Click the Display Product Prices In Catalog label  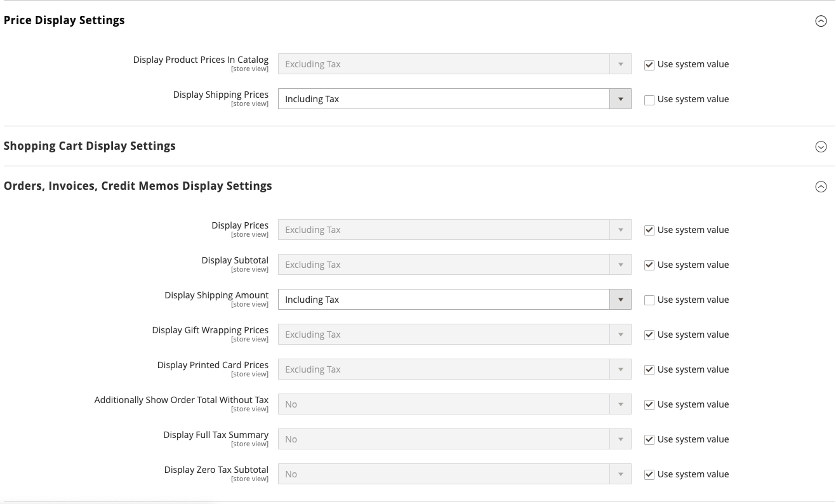coord(201,60)
